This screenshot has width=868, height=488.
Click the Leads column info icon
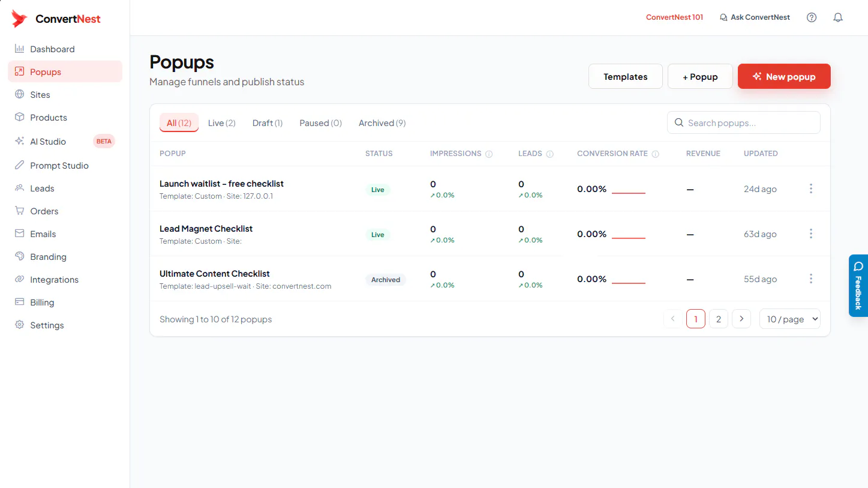[x=549, y=154]
